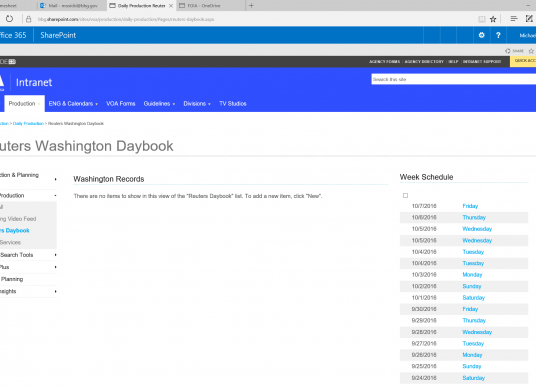Screen dimensions: 536x386
Task: Close the Daily Production Reuters tab
Action: click(171, 6)
